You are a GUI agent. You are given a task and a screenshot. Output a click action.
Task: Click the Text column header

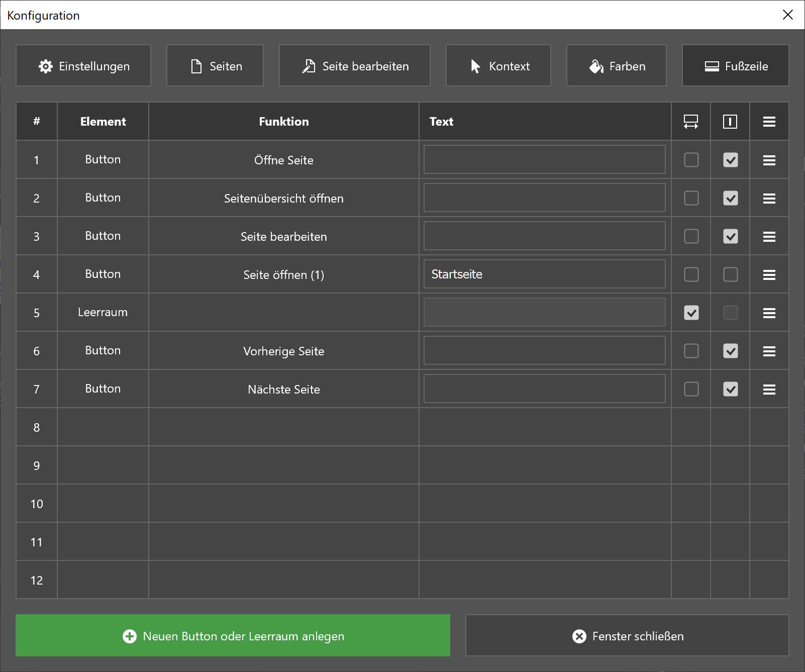(545, 122)
